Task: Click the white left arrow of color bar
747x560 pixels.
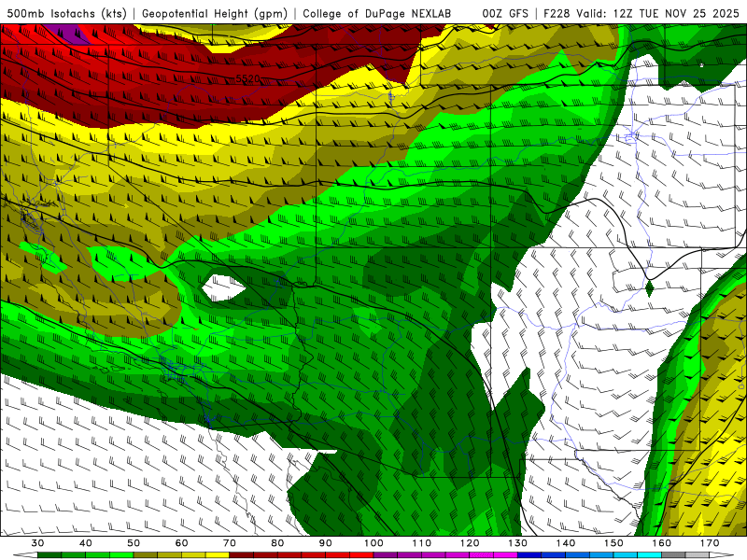Action: [26, 555]
